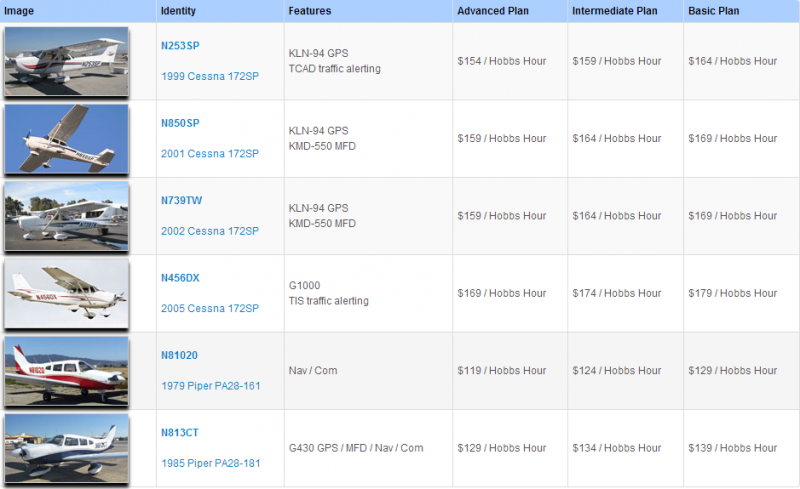Click the $174 / Hobbs Hour intermediate price
The height and width of the screenshot is (489, 800).
coord(616,294)
